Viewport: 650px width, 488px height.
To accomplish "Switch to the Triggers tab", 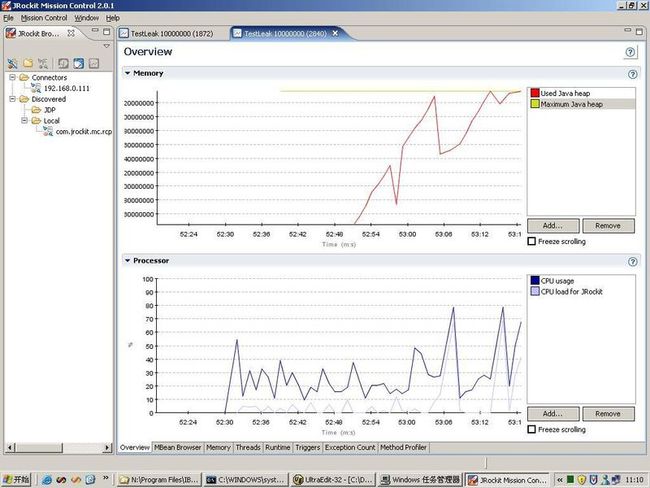I will [308, 447].
